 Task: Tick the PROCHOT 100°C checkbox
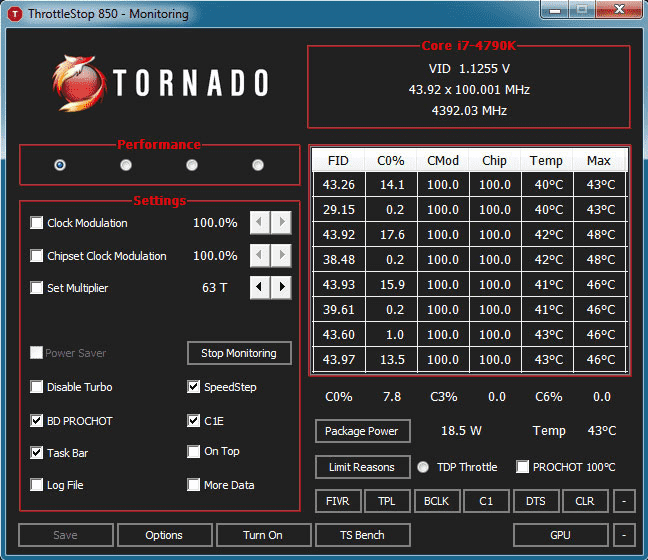522,467
